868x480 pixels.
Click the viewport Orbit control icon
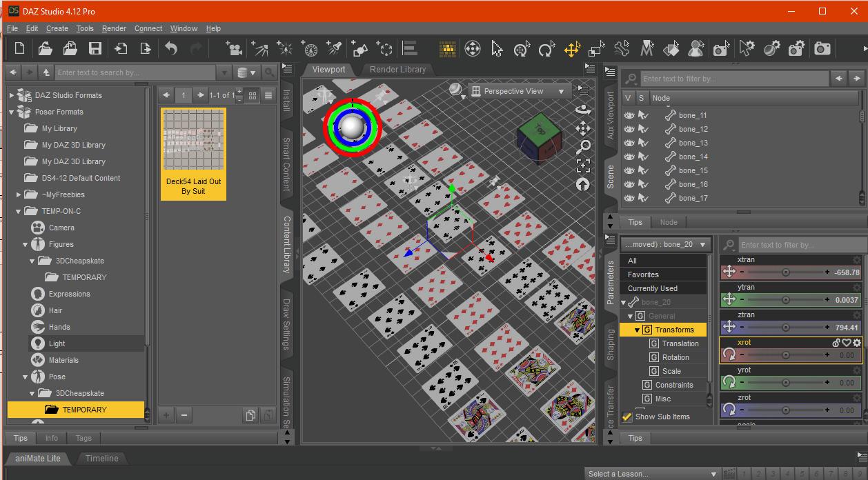click(583, 110)
